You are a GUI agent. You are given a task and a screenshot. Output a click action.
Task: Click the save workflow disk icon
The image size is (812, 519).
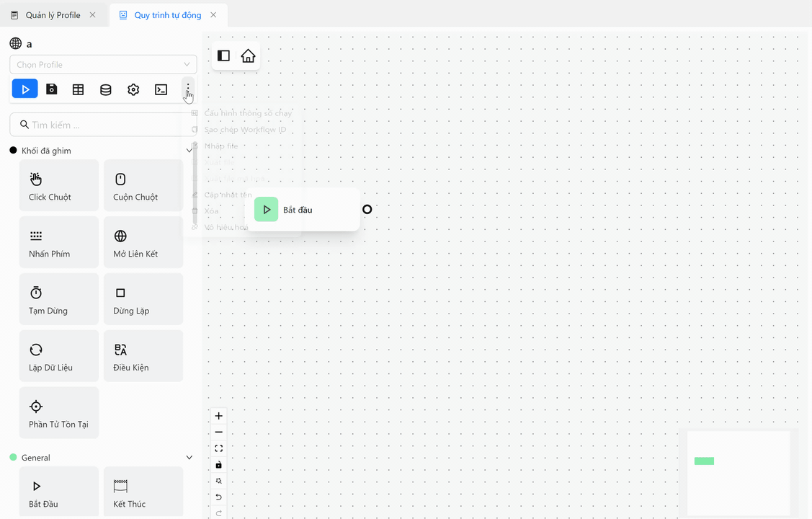click(52, 89)
